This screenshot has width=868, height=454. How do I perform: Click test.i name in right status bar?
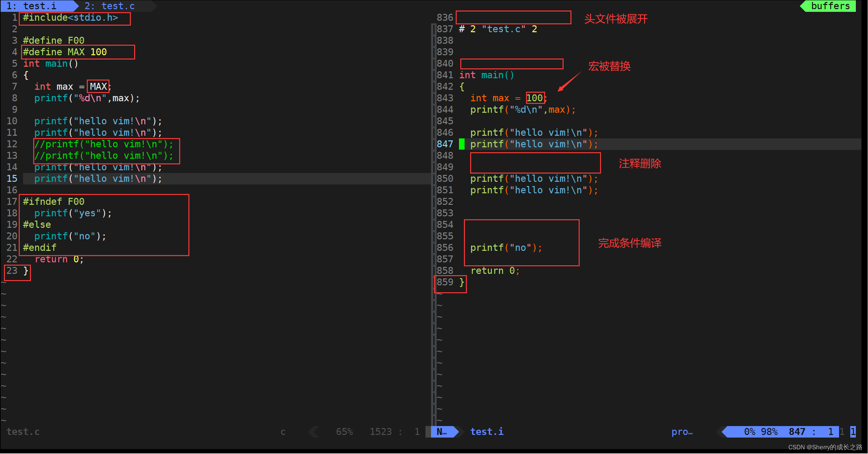(487, 431)
